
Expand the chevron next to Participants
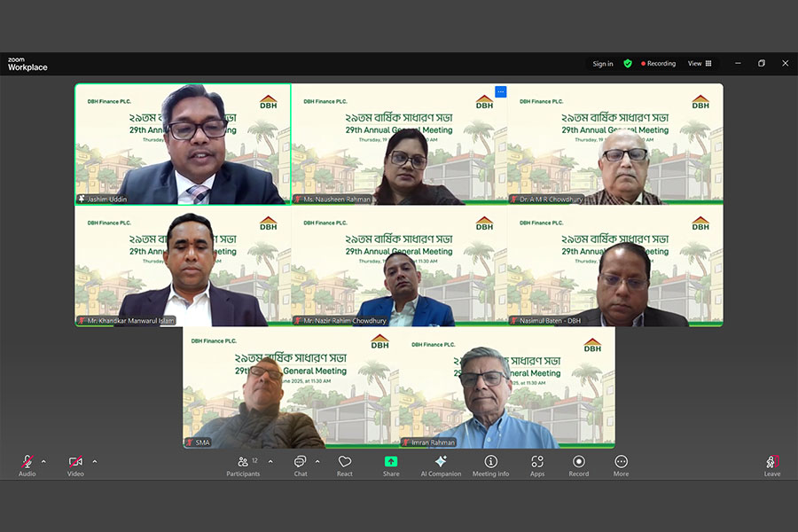270,461
